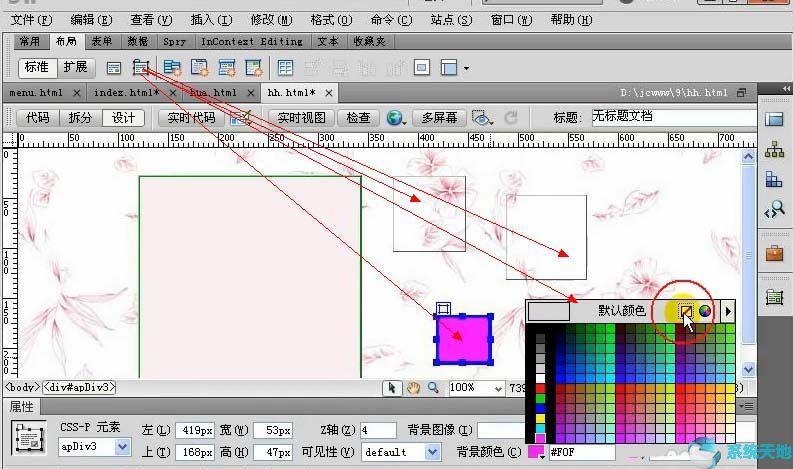793x469 pixels.
Task: Switch to the index.html document tab
Action: click(x=126, y=93)
